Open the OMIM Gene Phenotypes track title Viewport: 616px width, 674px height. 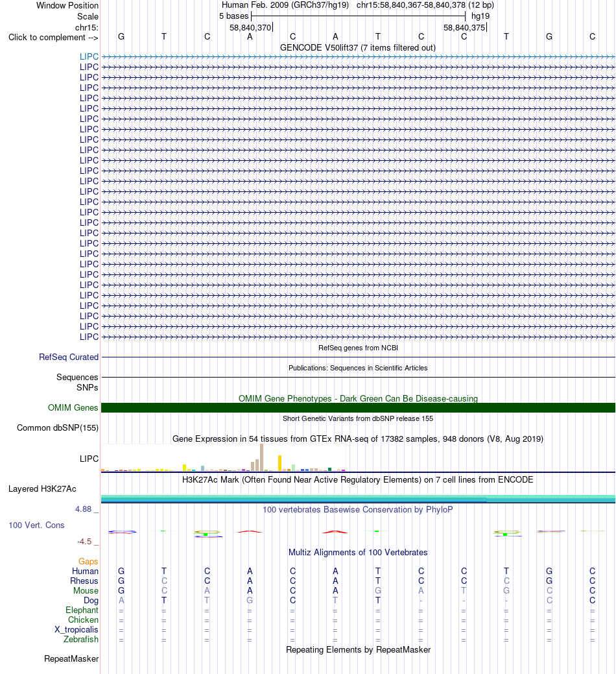pyautogui.click(x=358, y=398)
